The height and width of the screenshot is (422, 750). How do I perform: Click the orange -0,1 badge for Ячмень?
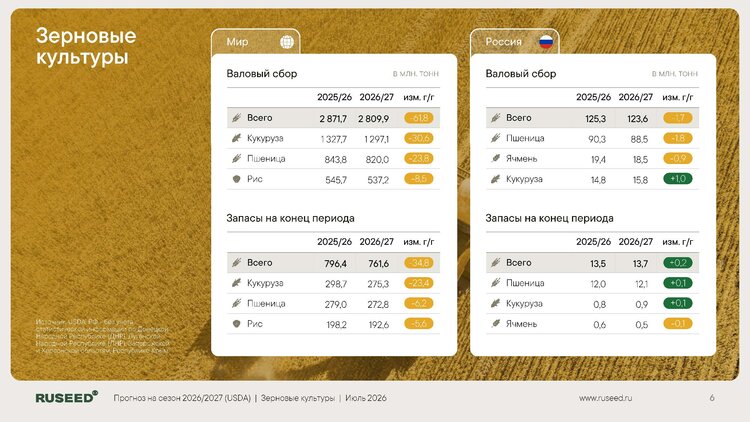(678, 324)
